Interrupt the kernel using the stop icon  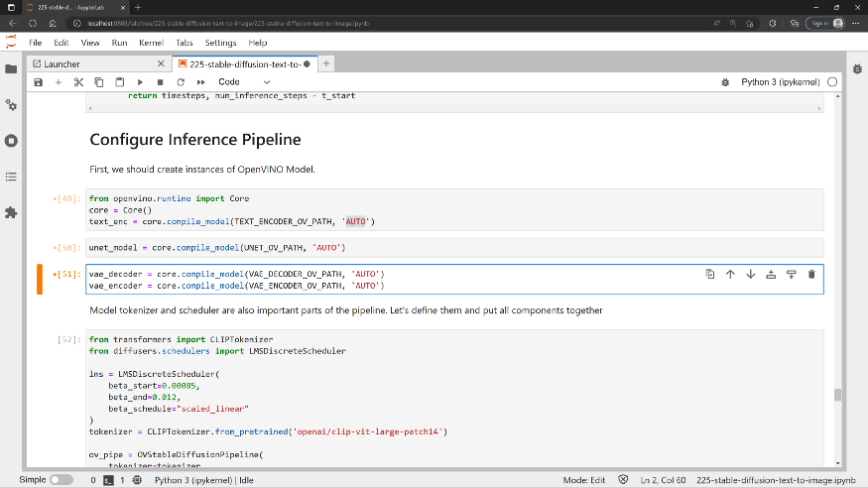tap(160, 82)
